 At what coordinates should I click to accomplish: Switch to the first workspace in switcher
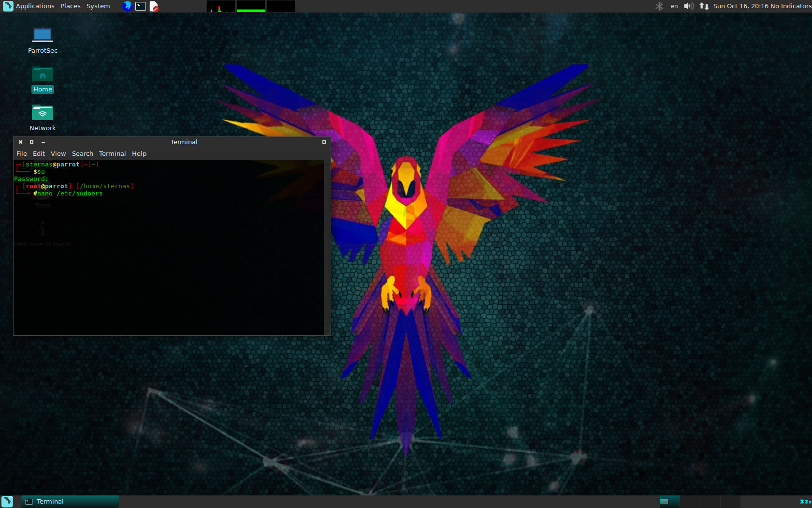pyautogui.click(x=670, y=502)
